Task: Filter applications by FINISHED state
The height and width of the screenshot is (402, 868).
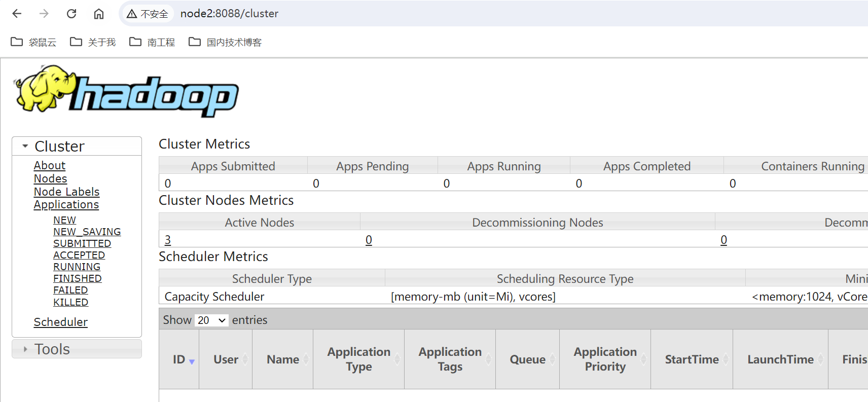Action: point(78,278)
